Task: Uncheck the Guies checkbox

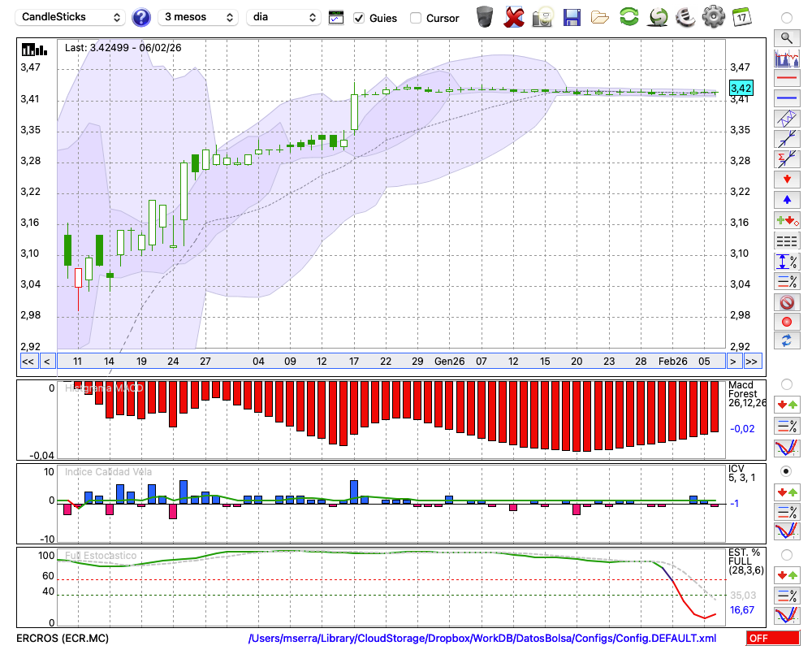Action: (359, 18)
